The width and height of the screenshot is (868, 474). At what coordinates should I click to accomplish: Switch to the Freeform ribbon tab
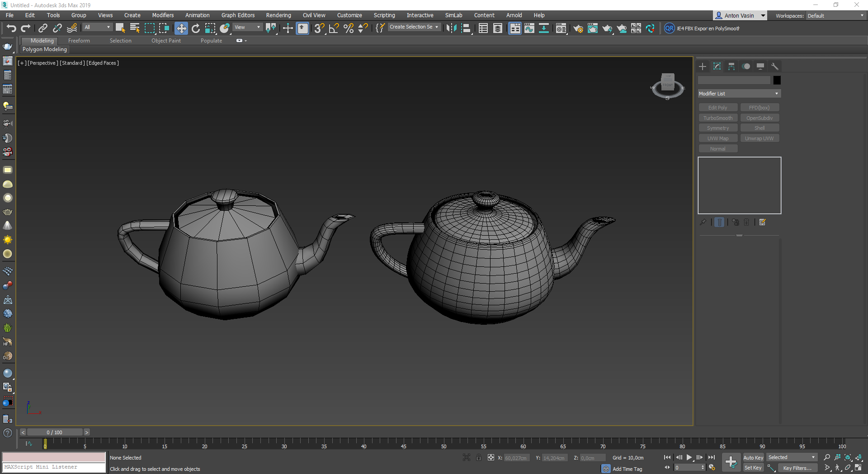[79, 41]
